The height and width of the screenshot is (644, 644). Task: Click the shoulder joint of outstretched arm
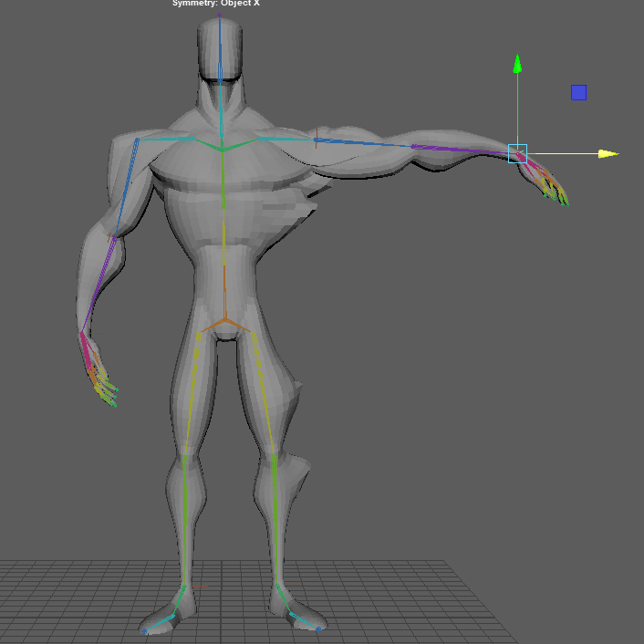click(x=316, y=140)
